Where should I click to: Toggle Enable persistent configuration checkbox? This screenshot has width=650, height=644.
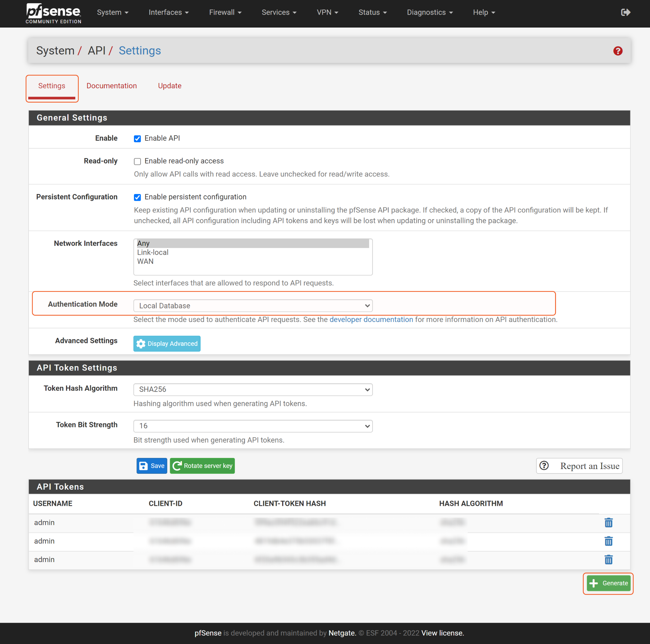tap(137, 197)
